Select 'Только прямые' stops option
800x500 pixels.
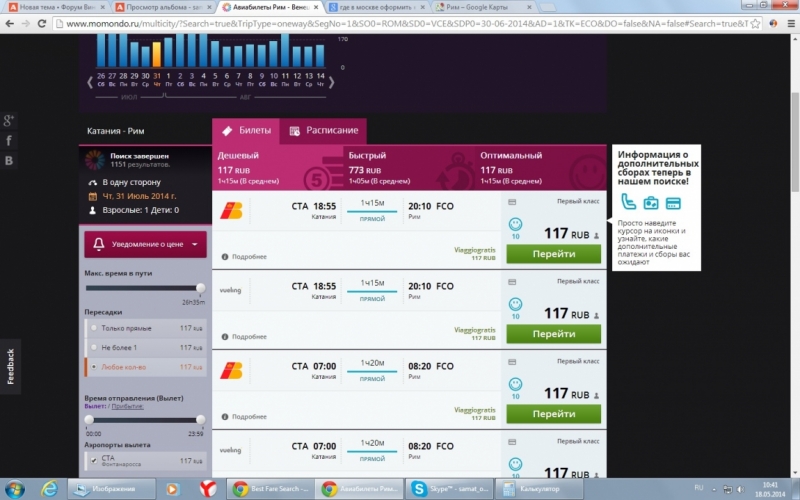146,328
